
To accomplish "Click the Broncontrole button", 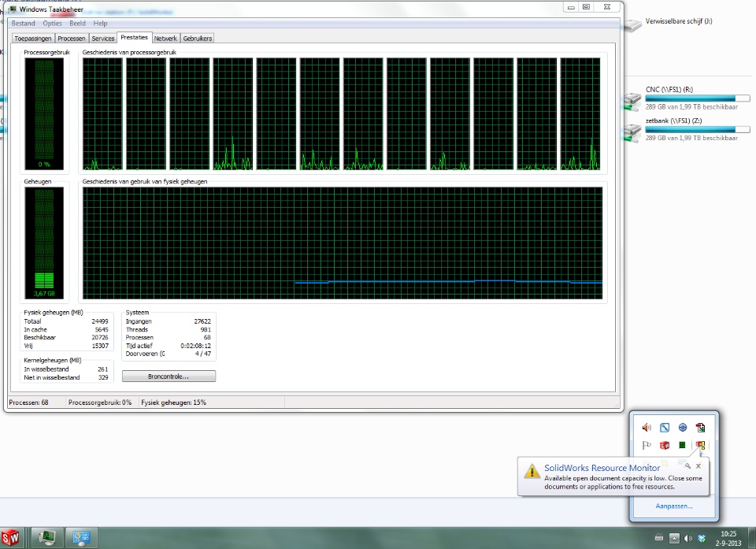I will (x=169, y=377).
